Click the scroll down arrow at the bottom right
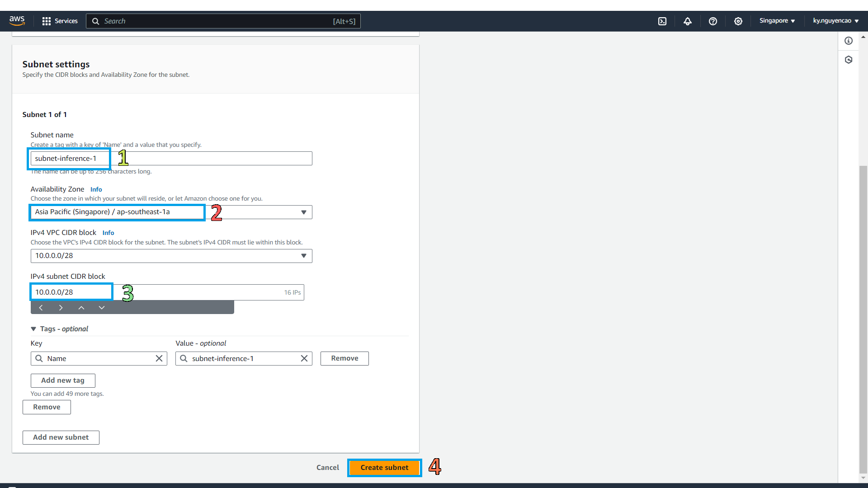The image size is (868, 488). [863, 478]
